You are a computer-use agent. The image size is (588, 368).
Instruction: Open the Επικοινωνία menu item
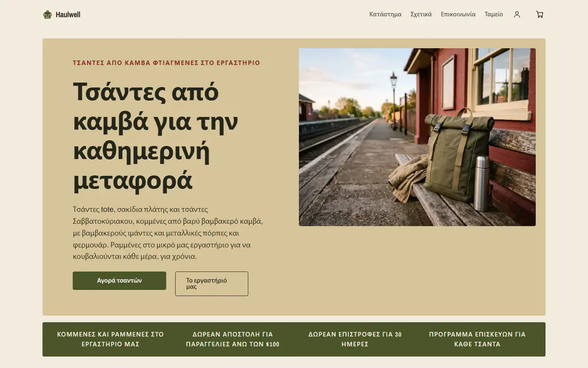click(458, 14)
